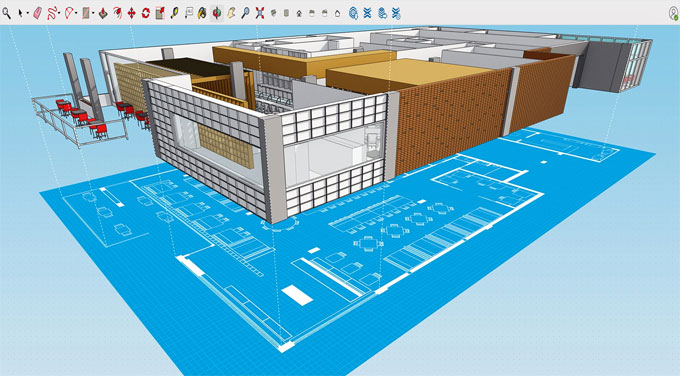Activate the Push/Pull tool
This screenshot has width=680, height=376.
pyautogui.click(x=103, y=13)
